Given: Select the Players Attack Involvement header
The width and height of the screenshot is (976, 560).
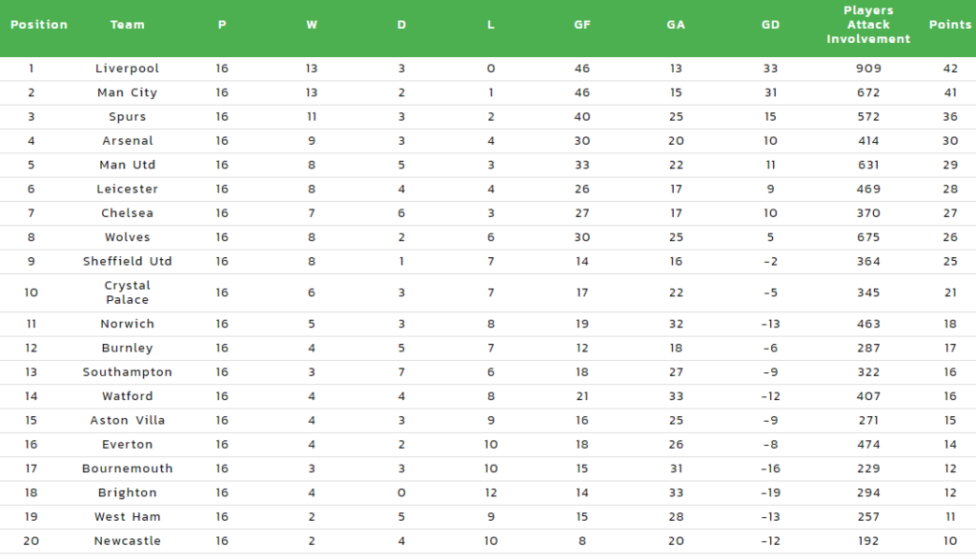Looking at the screenshot, I should tap(868, 25).
